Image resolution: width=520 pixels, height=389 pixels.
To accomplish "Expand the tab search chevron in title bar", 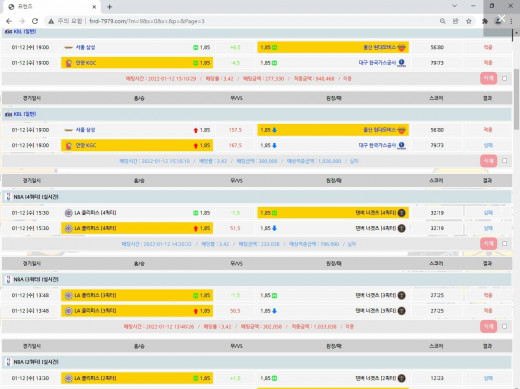I will pyautogui.click(x=454, y=6).
